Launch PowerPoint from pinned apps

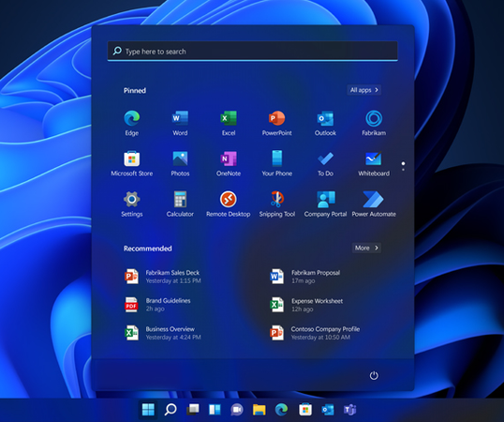coord(276,123)
